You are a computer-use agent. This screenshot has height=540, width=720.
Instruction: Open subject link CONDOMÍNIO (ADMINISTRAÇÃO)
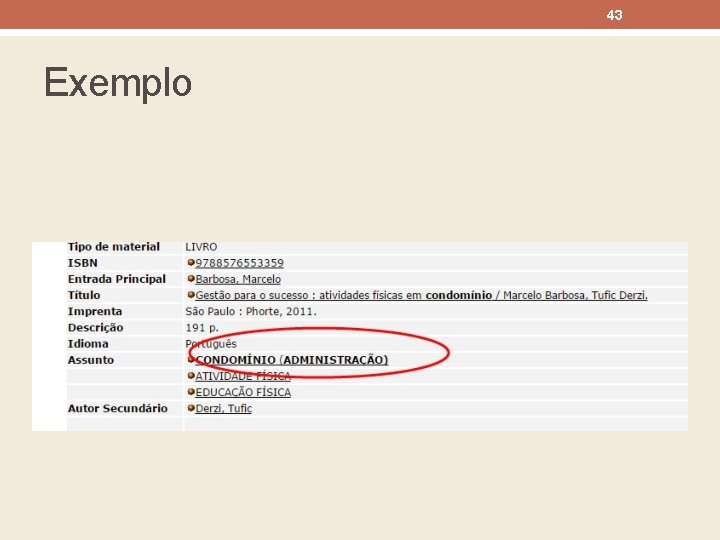pyautogui.click(x=292, y=360)
